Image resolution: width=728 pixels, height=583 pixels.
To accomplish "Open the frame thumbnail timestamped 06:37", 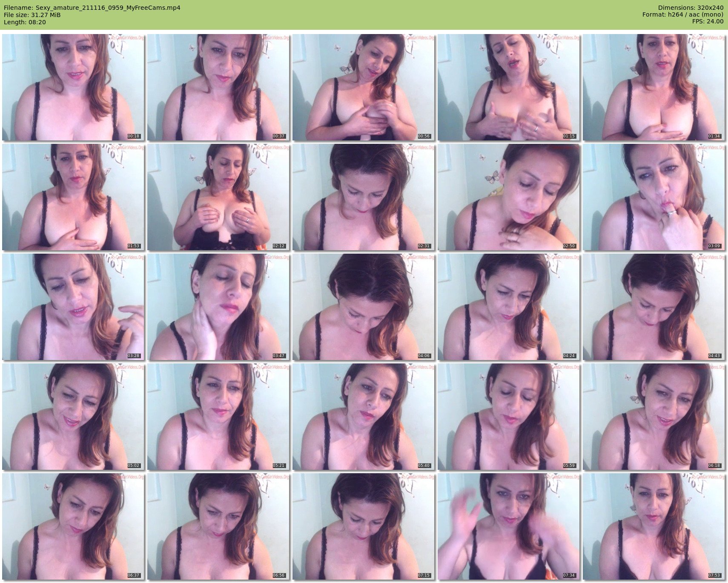I will point(73,526).
